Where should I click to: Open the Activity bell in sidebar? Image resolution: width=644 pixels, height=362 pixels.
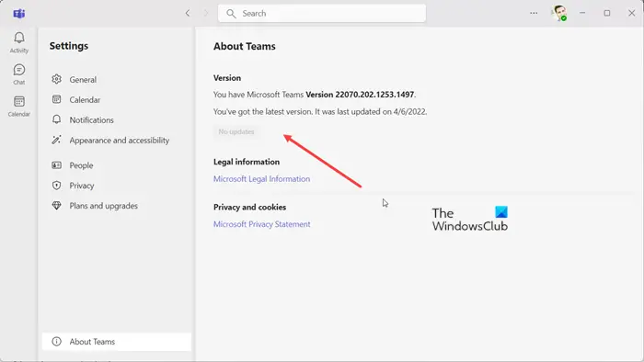[19, 42]
